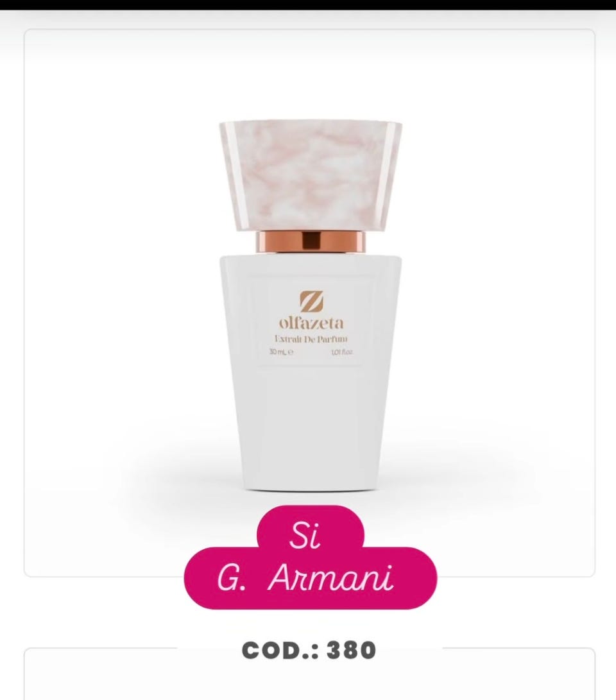
Task: Click the 1.01 fl.oz label
Action: click(342, 352)
